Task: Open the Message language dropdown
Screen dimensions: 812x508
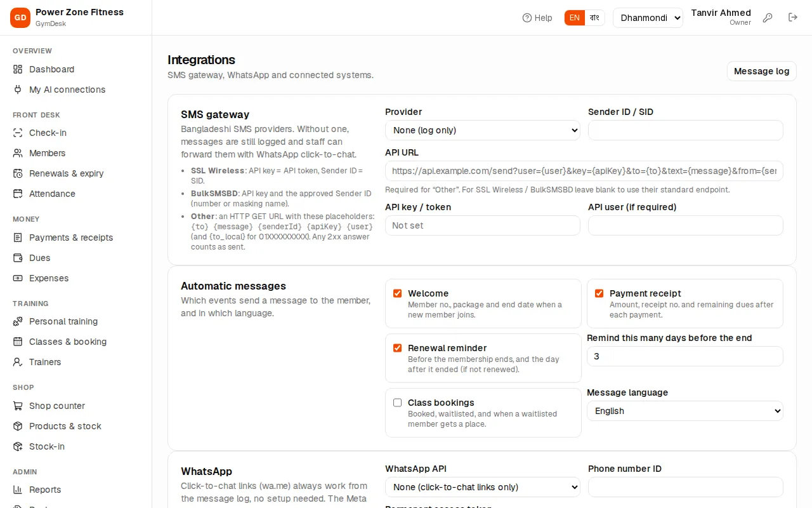Action: tap(685, 411)
